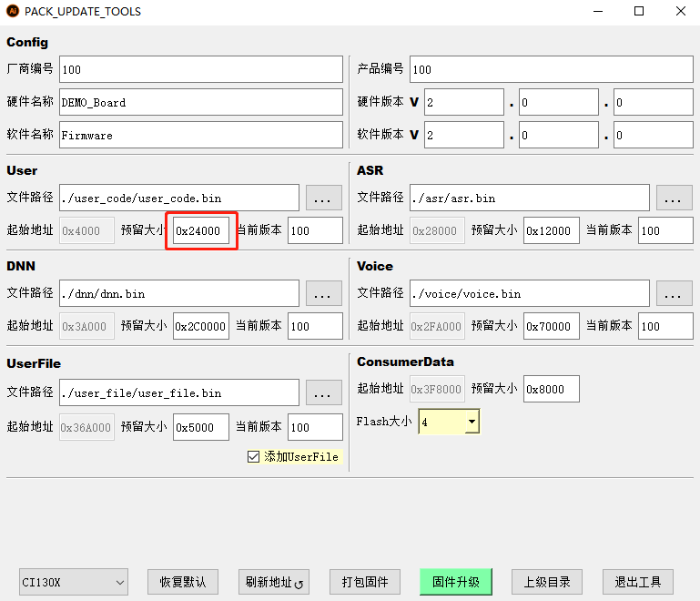The image size is (700, 601).
Task: Click the Voice 文件路径 field
Action: tap(530, 293)
